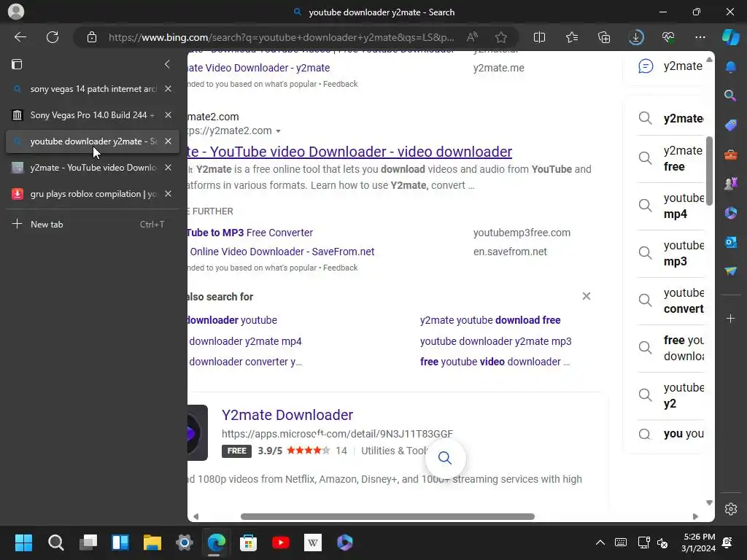
Task: Open Collections icon
Action: coord(603,37)
